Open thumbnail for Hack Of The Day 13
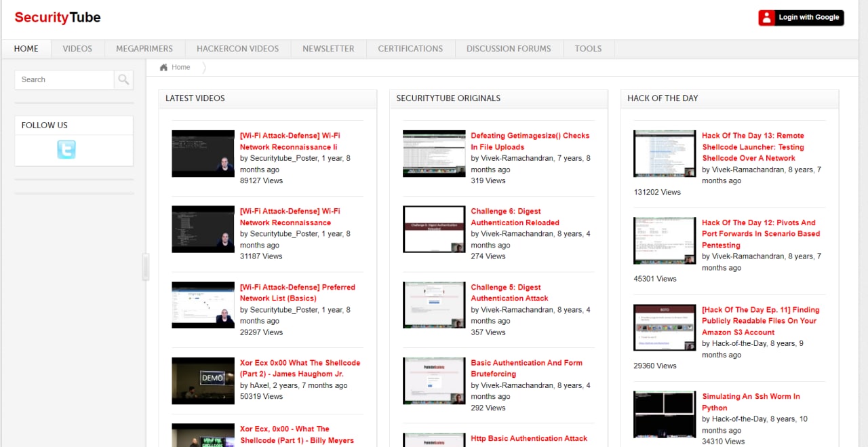 coord(665,154)
